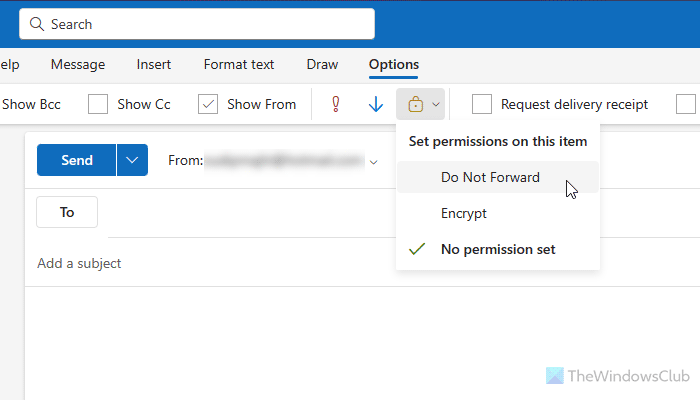Select No permission set option

[498, 249]
